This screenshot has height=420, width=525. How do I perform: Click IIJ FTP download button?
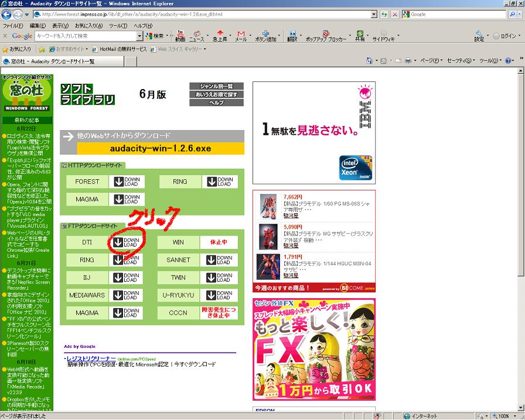pyautogui.click(x=126, y=278)
